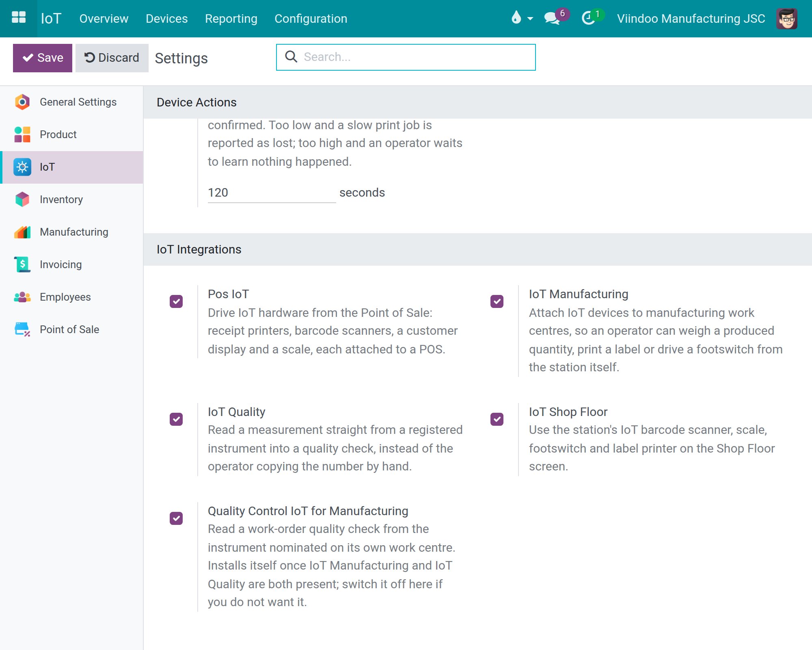
Task: Open the water drop theme icon
Action: click(516, 17)
